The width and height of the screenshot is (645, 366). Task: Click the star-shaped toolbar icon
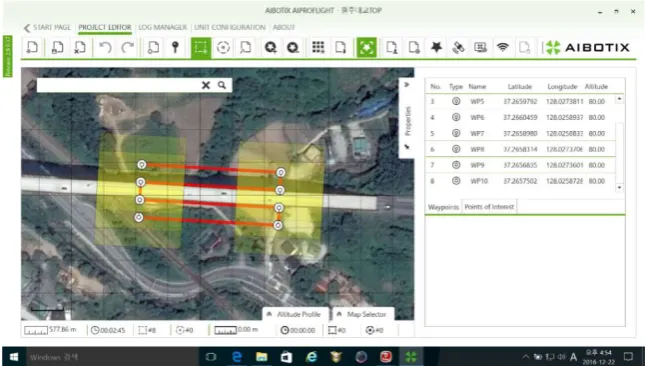436,47
